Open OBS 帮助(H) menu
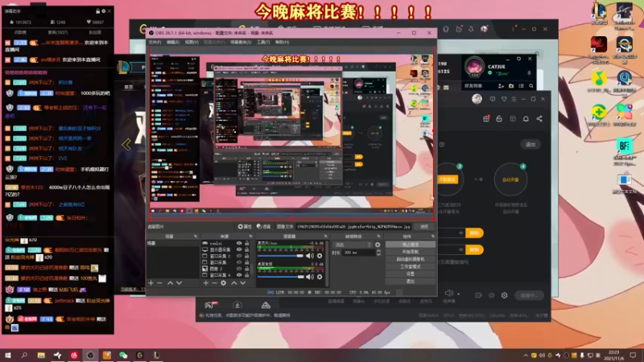 [283, 43]
